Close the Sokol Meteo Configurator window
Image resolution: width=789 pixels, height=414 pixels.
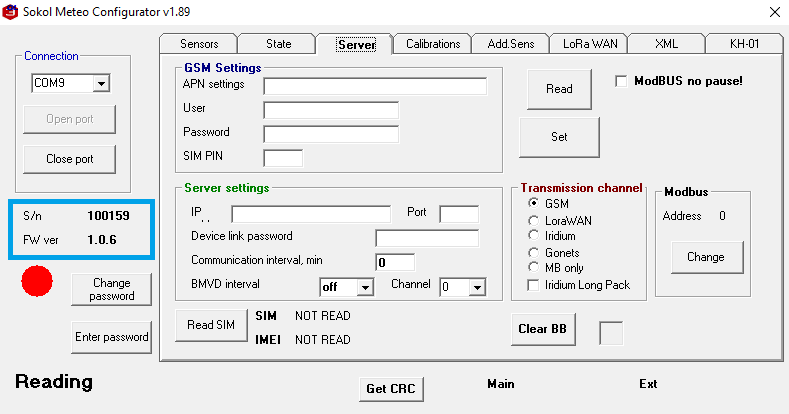tap(775, 12)
